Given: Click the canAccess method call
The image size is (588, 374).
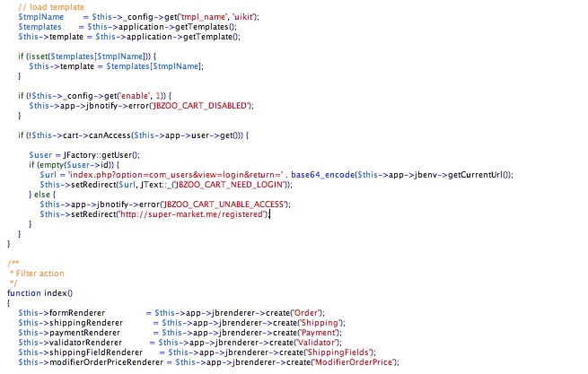Looking at the screenshot, I should 110,135.
